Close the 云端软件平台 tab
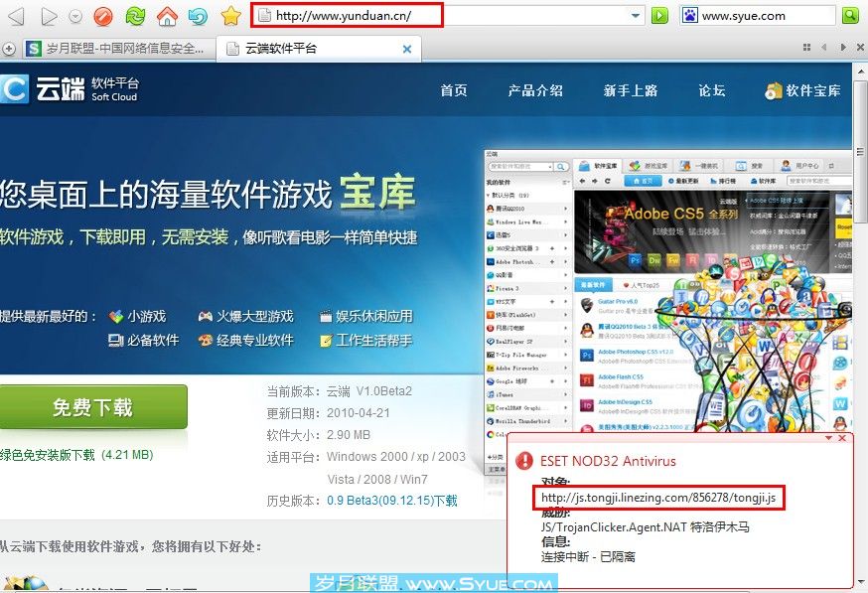This screenshot has width=868, height=593. pos(407,50)
